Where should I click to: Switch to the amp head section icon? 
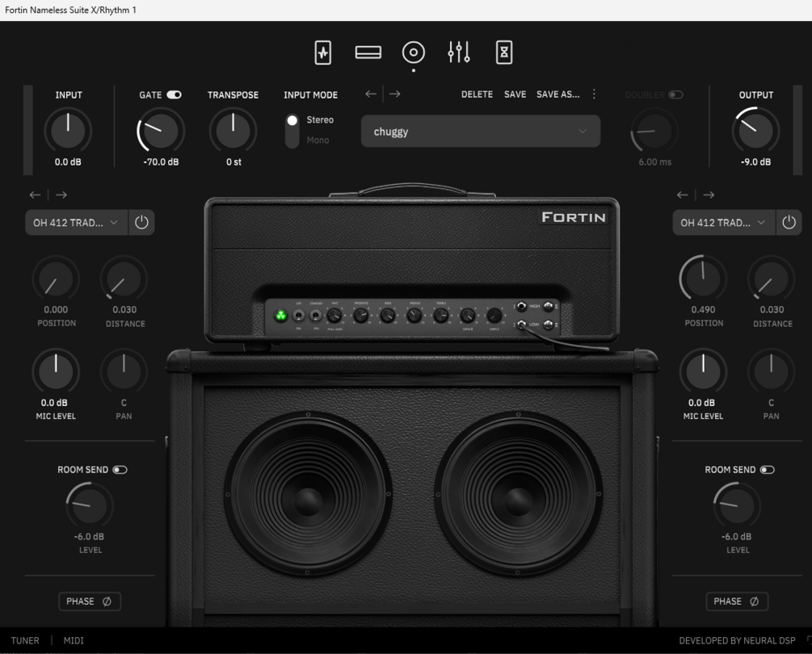368,52
